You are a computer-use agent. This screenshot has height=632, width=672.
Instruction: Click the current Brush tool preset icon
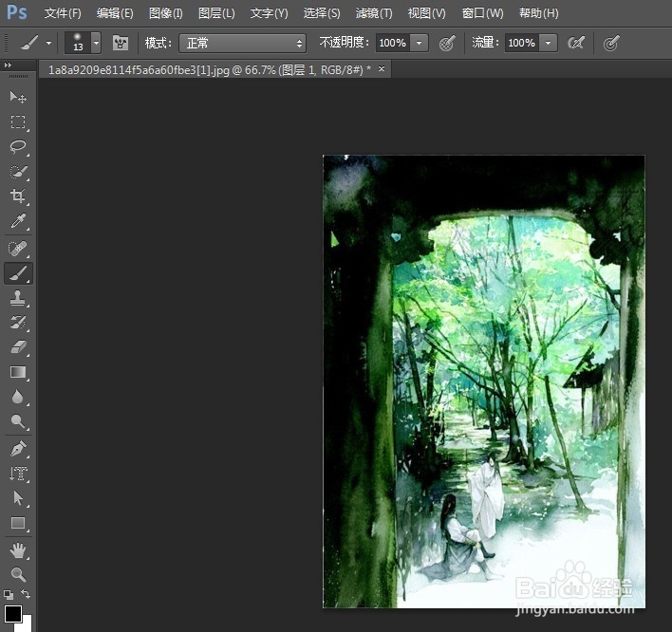coord(29,43)
